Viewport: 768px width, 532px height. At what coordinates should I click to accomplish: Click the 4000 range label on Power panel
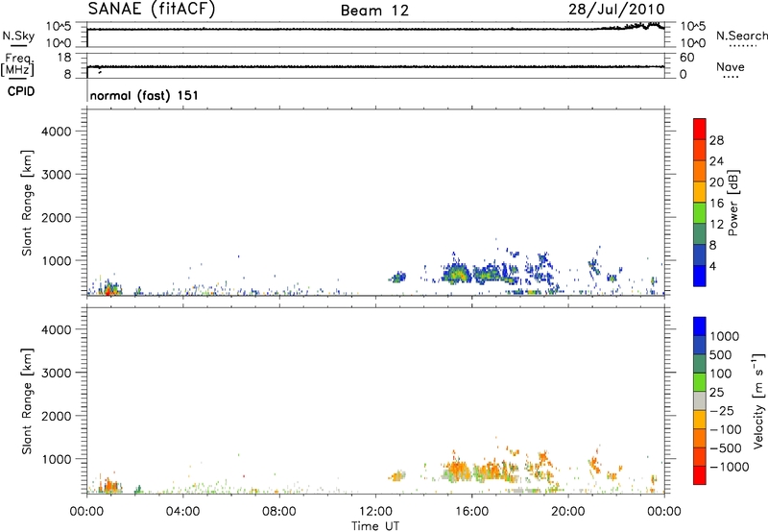tap(57, 132)
